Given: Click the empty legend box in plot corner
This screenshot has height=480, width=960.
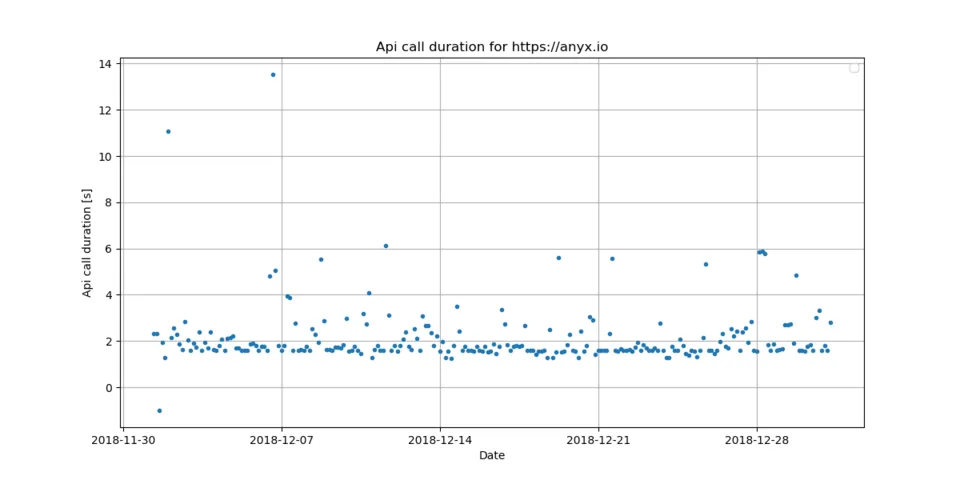Looking at the screenshot, I should (854, 68).
